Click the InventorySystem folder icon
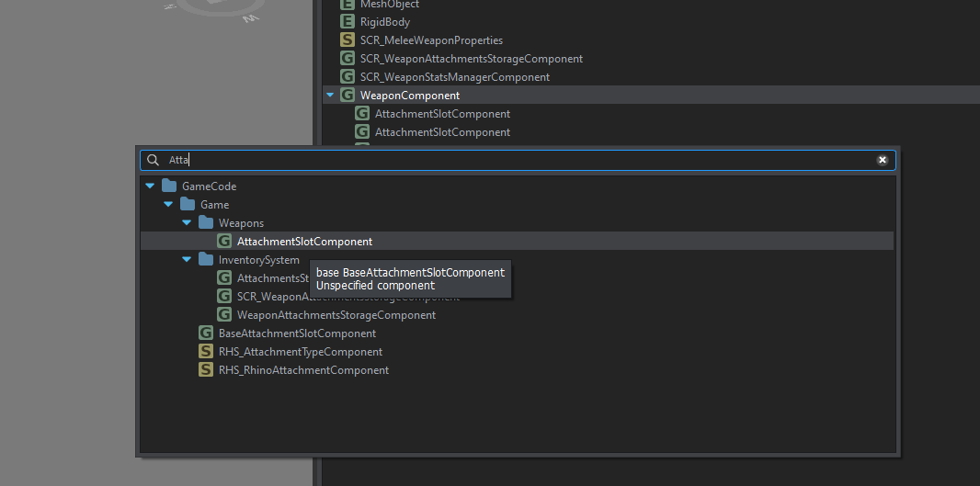 (x=206, y=259)
